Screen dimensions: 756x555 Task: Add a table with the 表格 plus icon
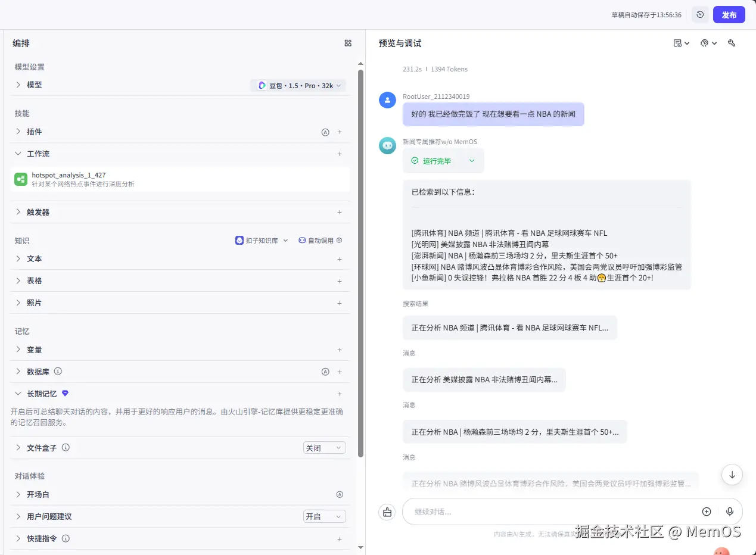point(340,281)
